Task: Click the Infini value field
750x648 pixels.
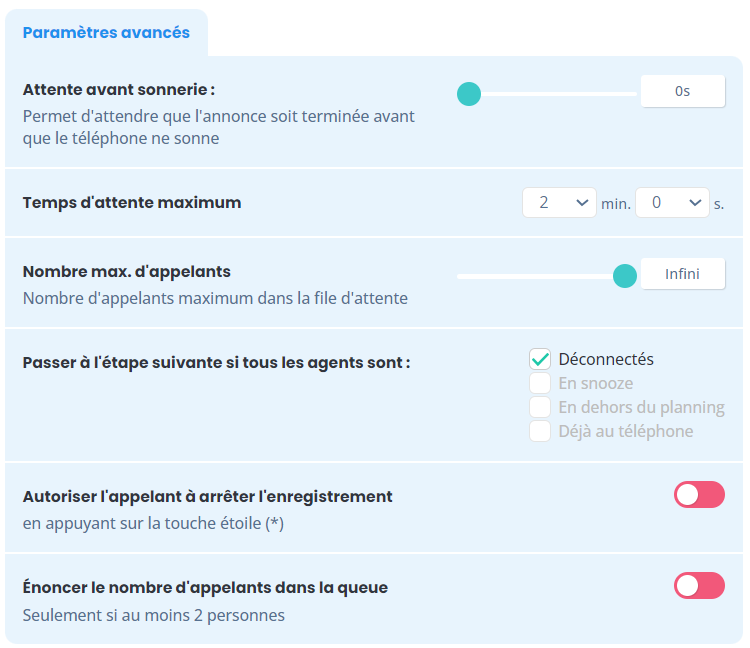Action: (x=683, y=274)
